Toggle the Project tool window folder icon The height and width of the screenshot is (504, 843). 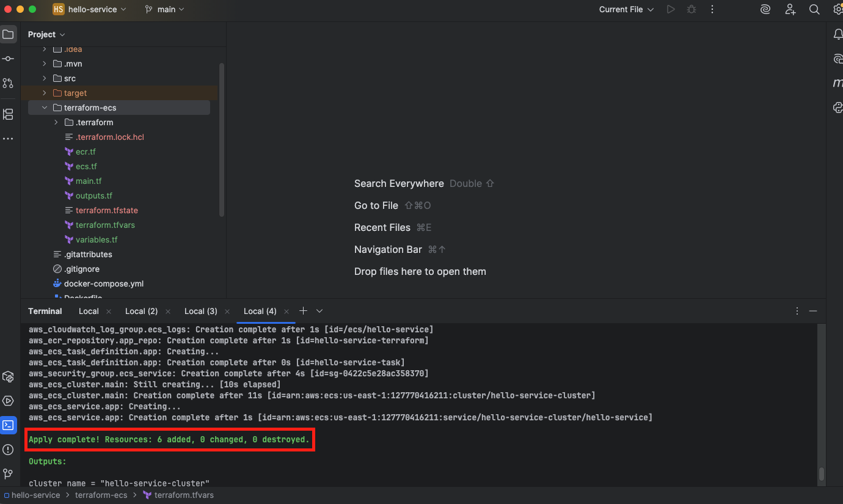[8, 35]
